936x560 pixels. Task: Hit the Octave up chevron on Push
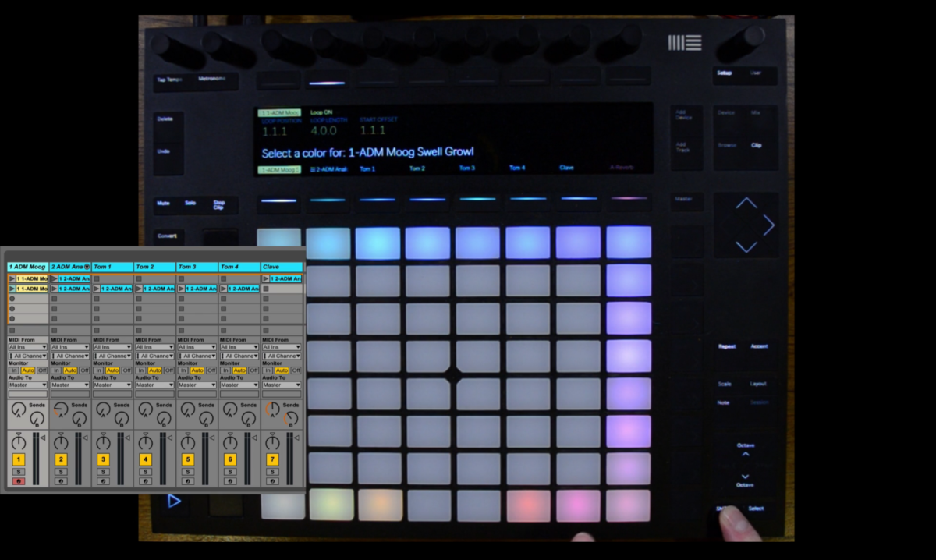(745, 454)
